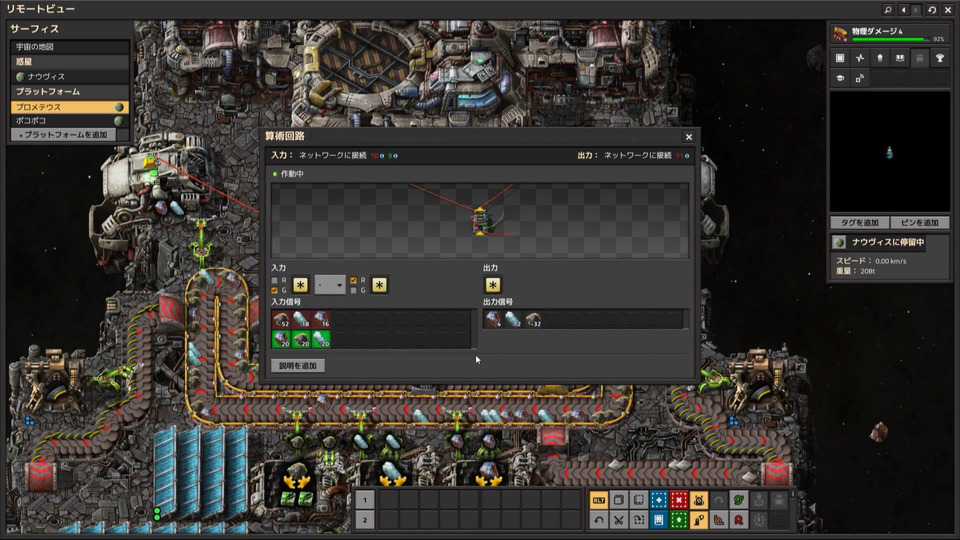Toggle first input R wire checkbox
The image size is (960, 540).
(x=274, y=280)
